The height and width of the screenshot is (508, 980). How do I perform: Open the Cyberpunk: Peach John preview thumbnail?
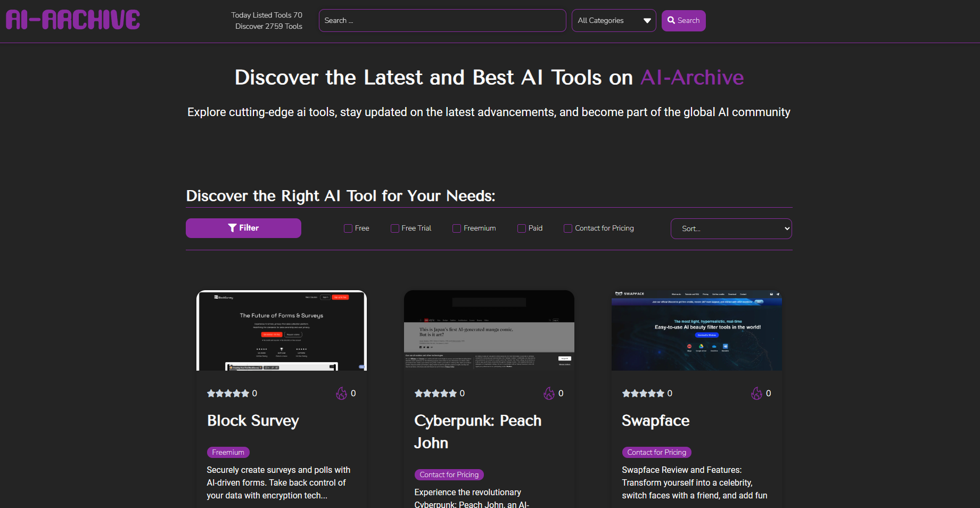pos(489,330)
